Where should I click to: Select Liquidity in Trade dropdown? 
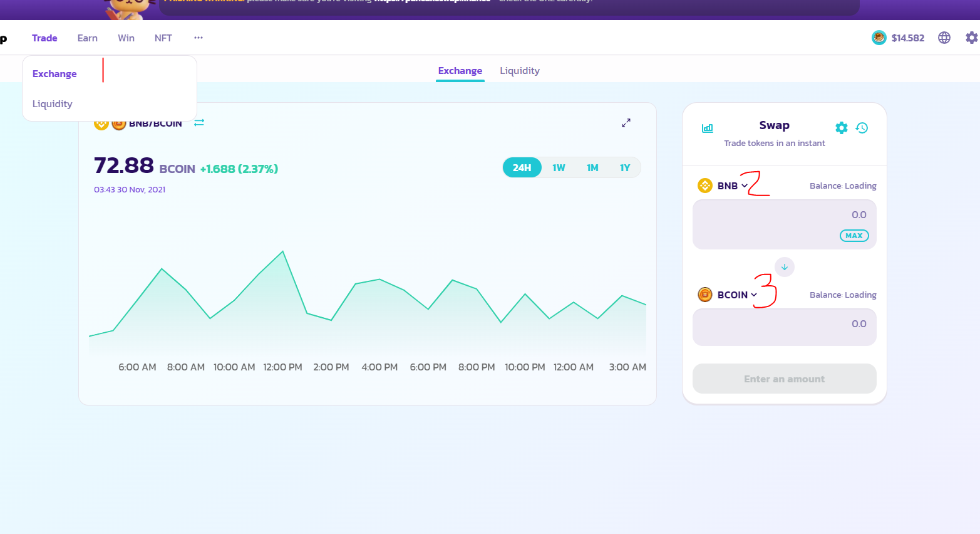(53, 104)
